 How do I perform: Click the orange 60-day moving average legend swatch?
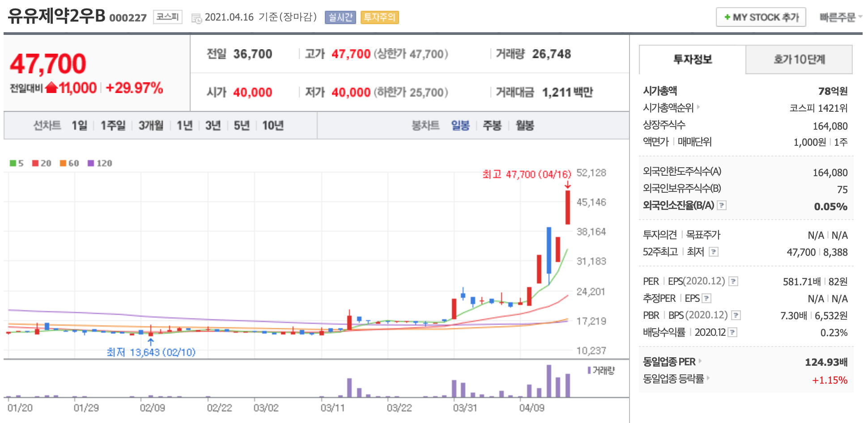(x=63, y=163)
